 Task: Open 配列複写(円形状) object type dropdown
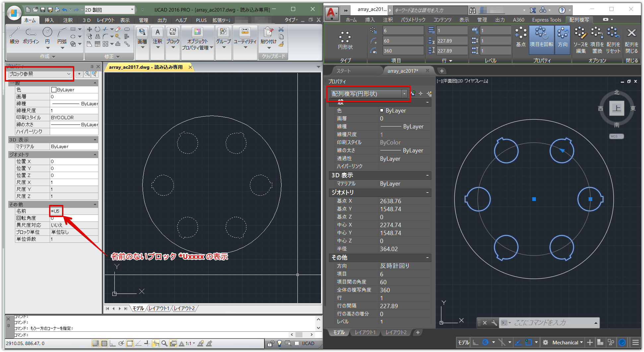(x=369, y=94)
